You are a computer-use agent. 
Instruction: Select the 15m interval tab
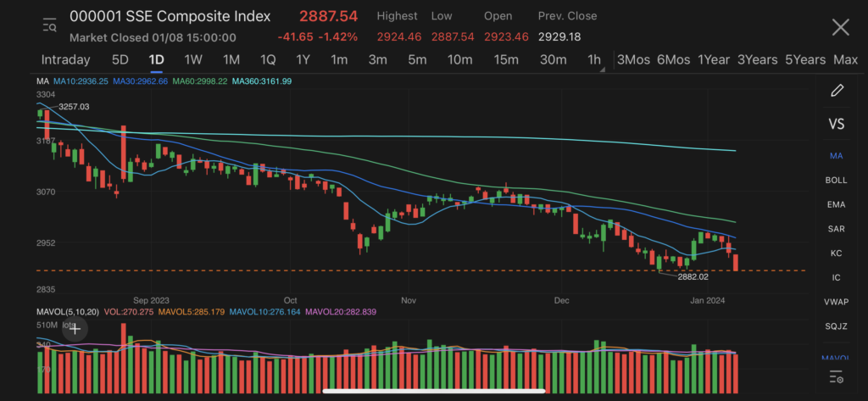point(506,60)
